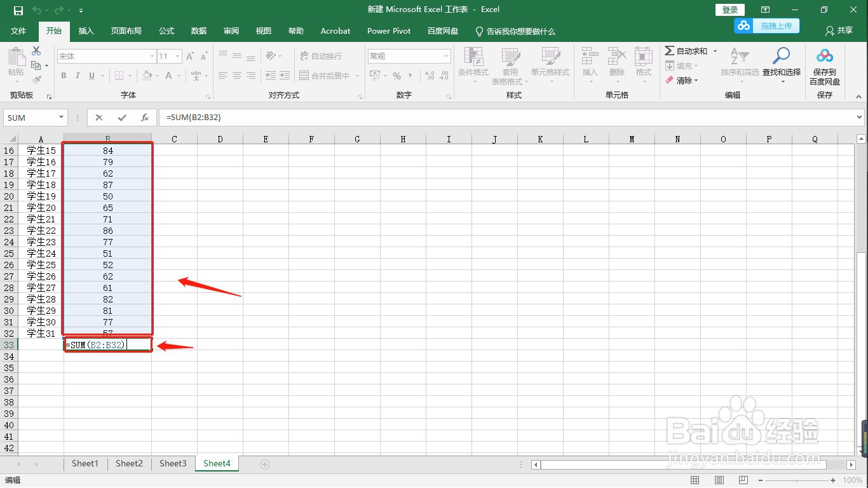The image size is (868, 488).
Task: Click the 登录 (Sign in) button
Action: 730,10
